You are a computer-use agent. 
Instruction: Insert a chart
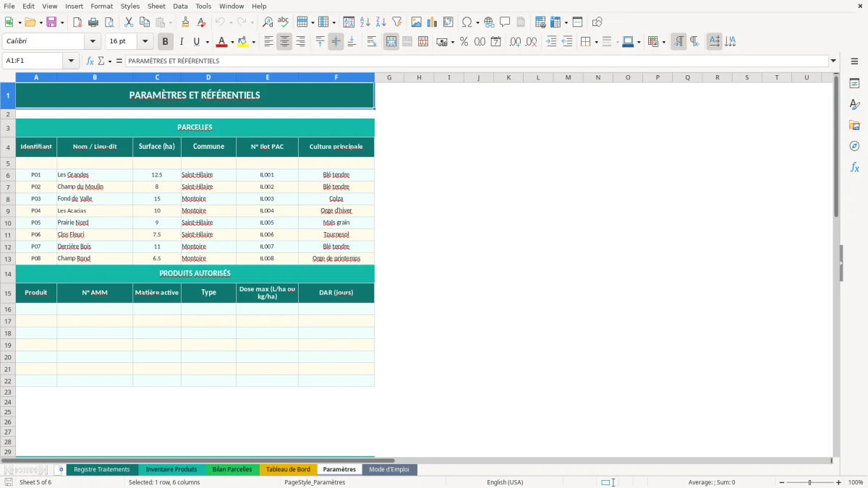click(x=433, y=22)
